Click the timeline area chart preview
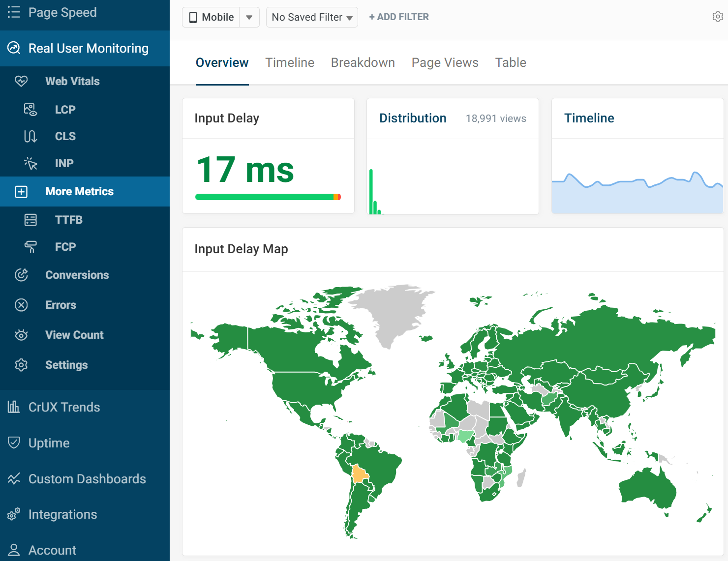Image resolution: width=728 pixels, height=561 pixels. [x=637, y=192]
